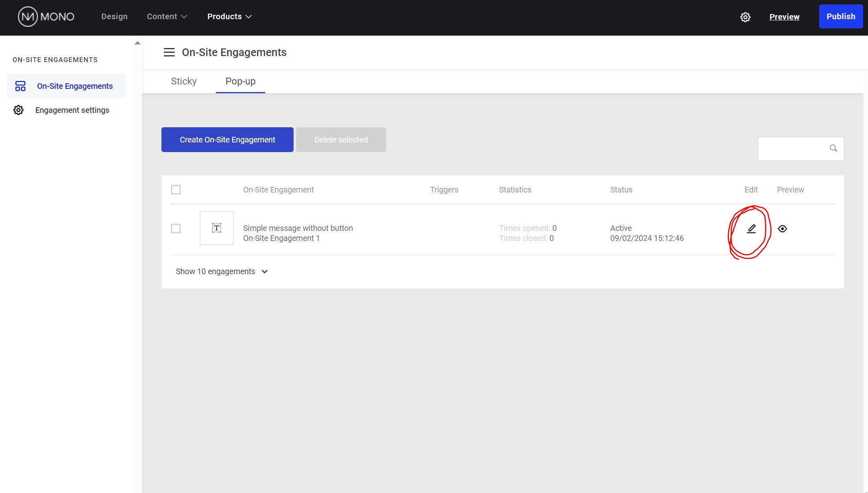The width and height of the screenshot is (868, 493).
Task: Click the Delete selected button
Action: [341, 140]
